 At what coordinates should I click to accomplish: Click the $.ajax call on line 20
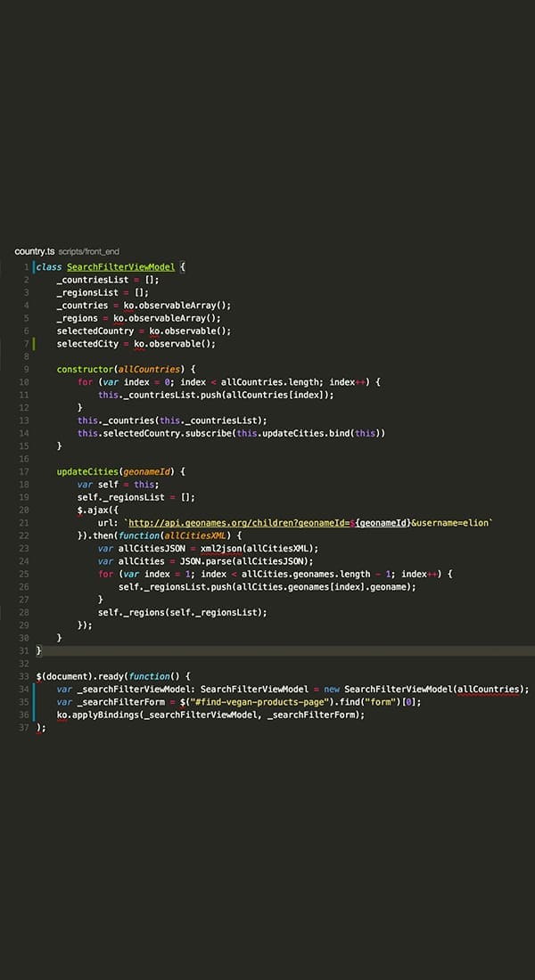click(x=94, y=510)
